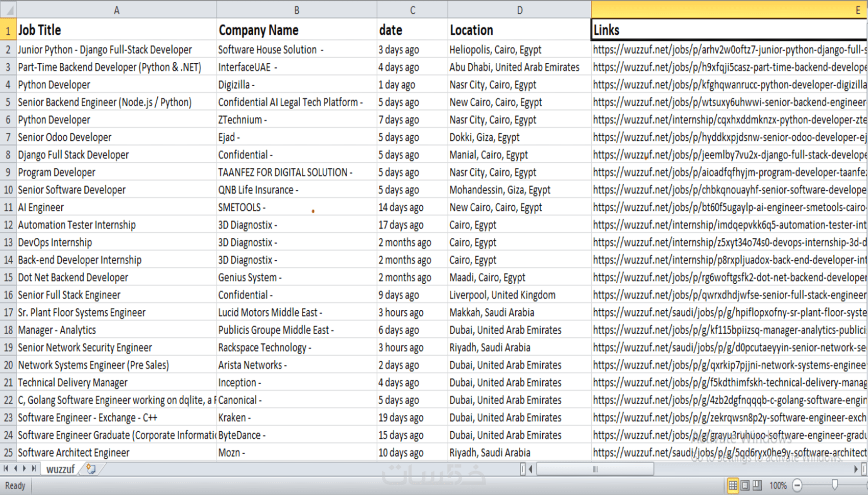Select row 12 header
This screenshot has height=495, width=868.
8,225
